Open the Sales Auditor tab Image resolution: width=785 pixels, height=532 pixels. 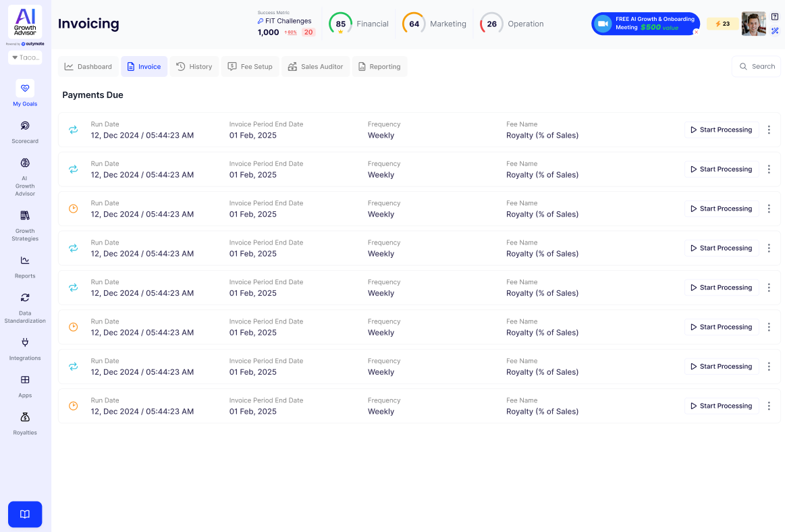point(315,67)
